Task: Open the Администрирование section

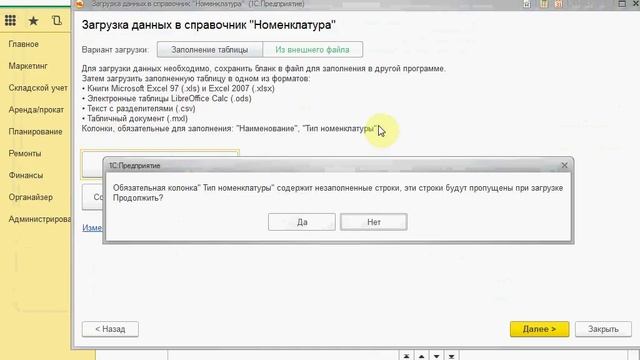Action: pyautogui.click(x=40, y=219)
